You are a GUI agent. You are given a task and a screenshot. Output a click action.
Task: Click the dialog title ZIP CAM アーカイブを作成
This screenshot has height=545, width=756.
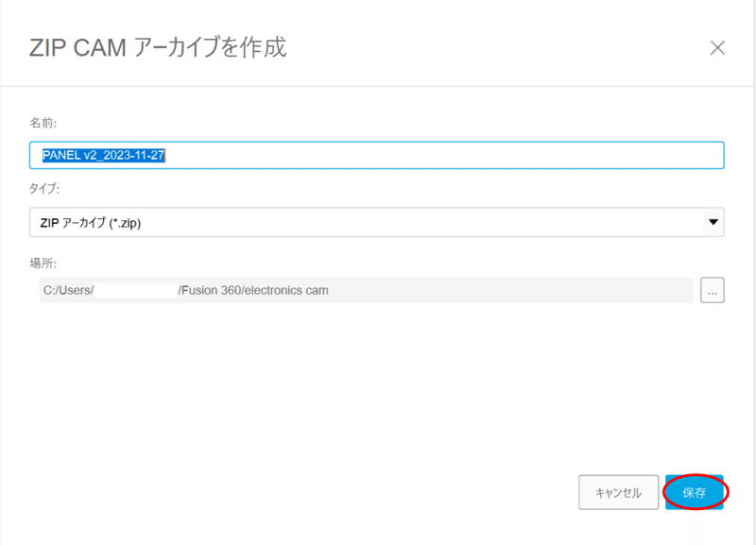[x=158, y=47]
